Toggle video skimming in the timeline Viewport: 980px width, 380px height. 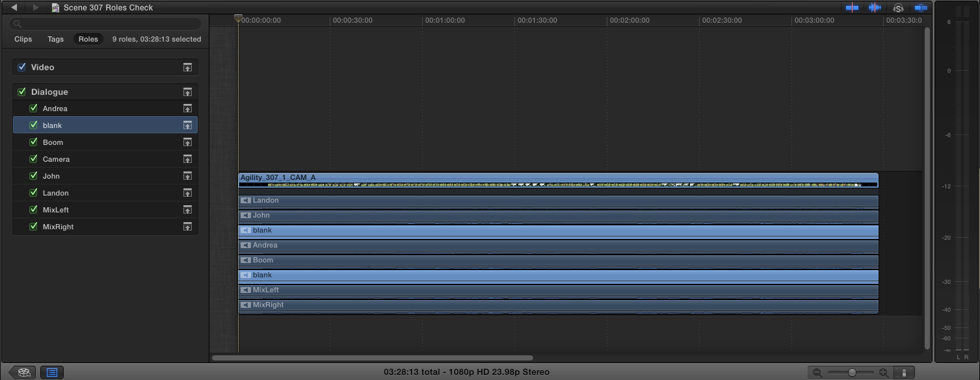(852, 8)
